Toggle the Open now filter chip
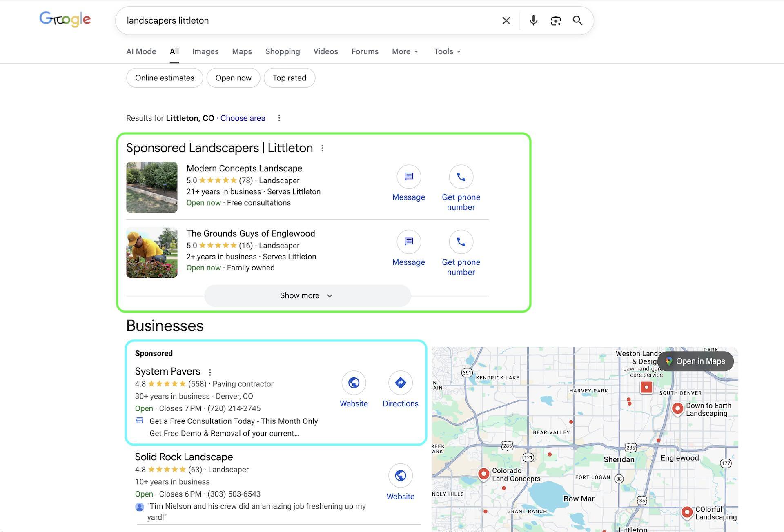This screenshot has height=532, width=784. coord(233,78)
